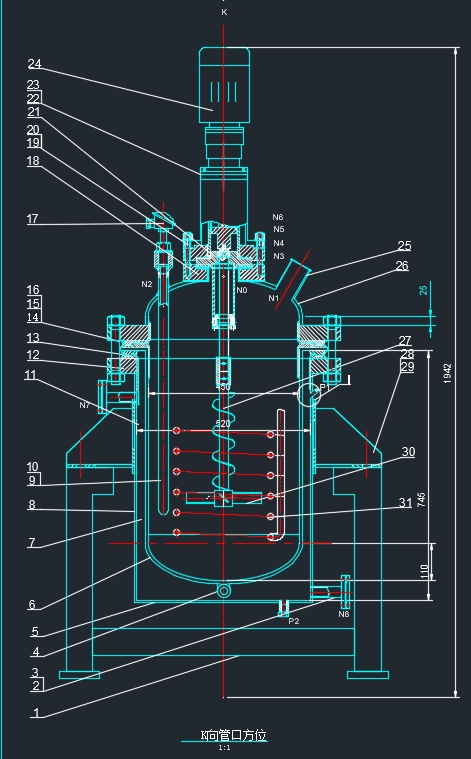This screenshot has height=759, width=471.
Task: Select the vertical dimension value 745
Action: [x=421, y=500]
